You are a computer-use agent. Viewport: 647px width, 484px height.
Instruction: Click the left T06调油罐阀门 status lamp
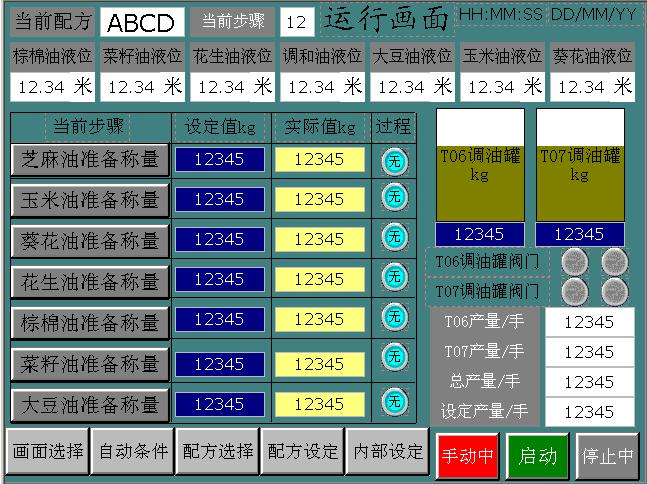575,262
